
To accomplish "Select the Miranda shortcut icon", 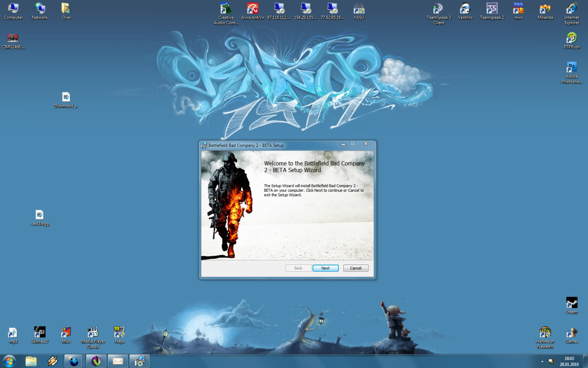I will pos(545,11).
